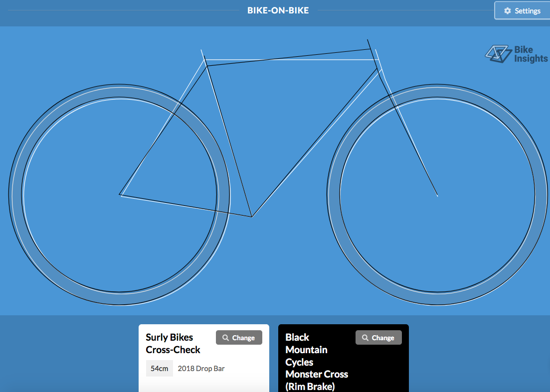Click the Surly Bikes Cross-Check title
Image resolution: width=550 pixels, height=392 pixels.
pyautogui.click(x=173, y=344)
